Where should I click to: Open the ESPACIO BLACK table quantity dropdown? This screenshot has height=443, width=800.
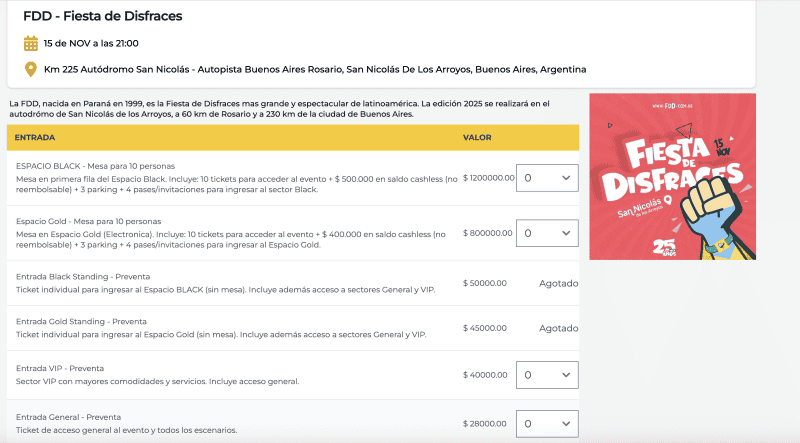pyautogui.click(x=547, y=178)
